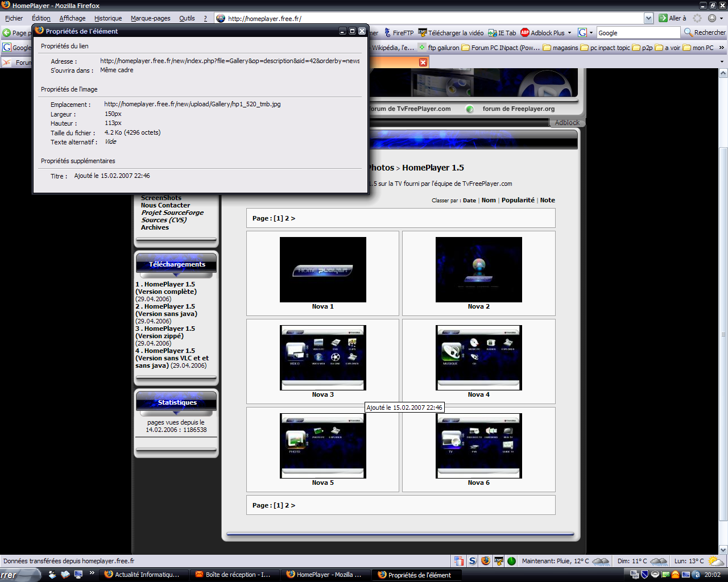This screenshot has height=582, width=728.
Task: Open the address bar history dropdown
Action: click(648, 18)
